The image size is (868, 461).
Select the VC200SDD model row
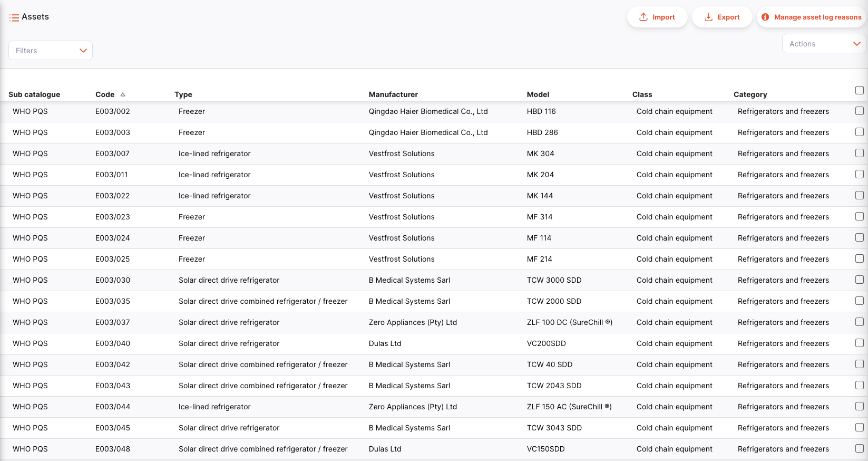[x=546, y=343]
